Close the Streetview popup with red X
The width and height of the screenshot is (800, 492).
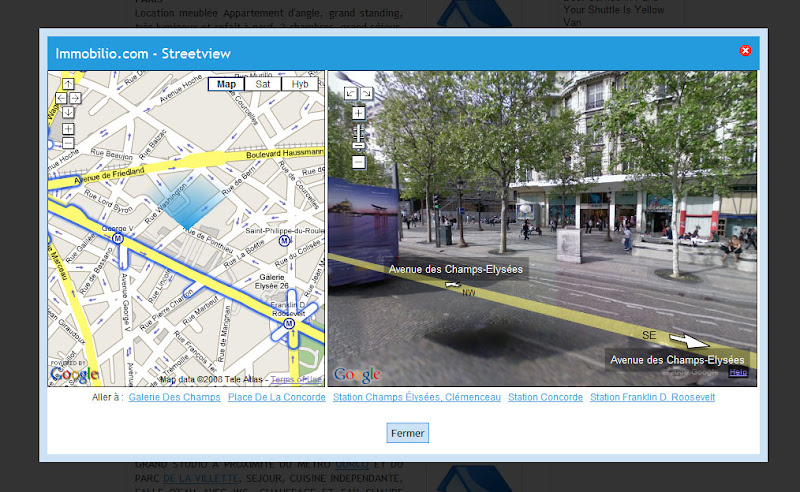(745, 51)
